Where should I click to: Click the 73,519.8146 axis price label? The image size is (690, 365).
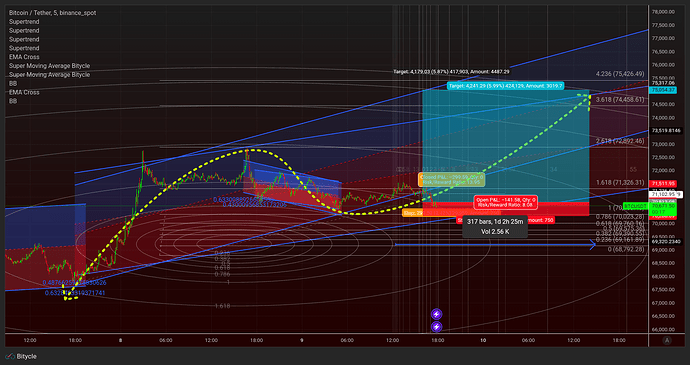pyautogui.click(x=666, y=131)
